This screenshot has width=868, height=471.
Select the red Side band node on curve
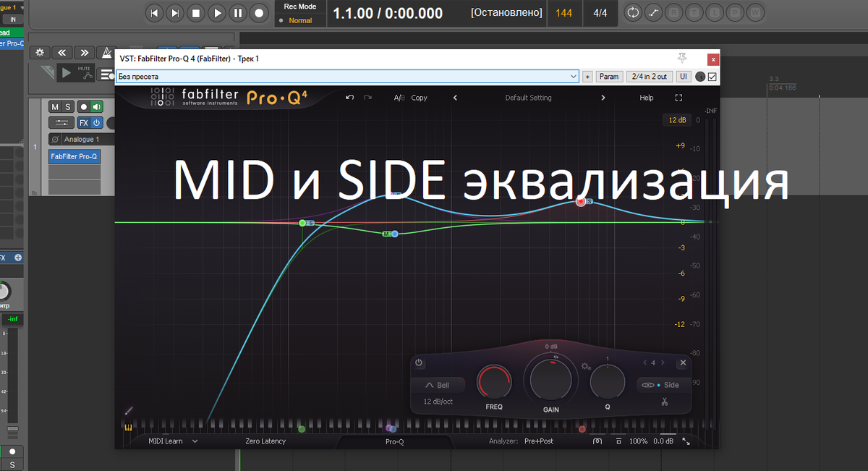581,201
